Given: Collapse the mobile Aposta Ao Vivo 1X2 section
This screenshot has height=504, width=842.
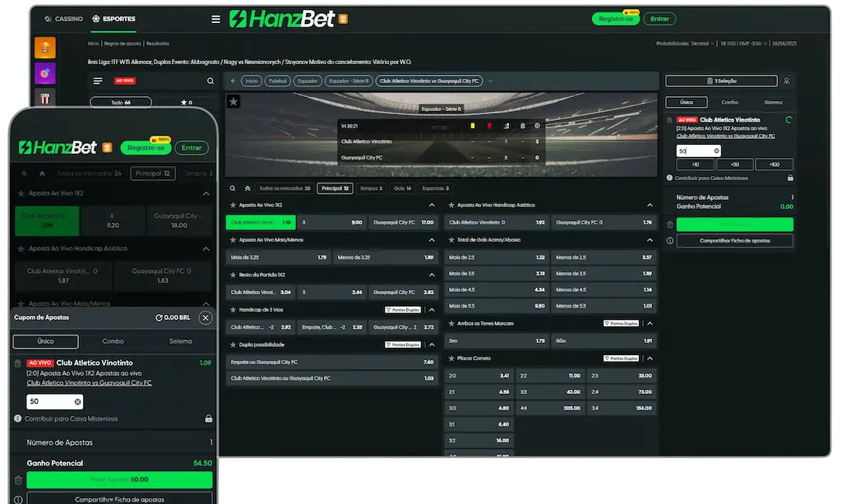Looking at the screenshot, I should coord(206,193).
